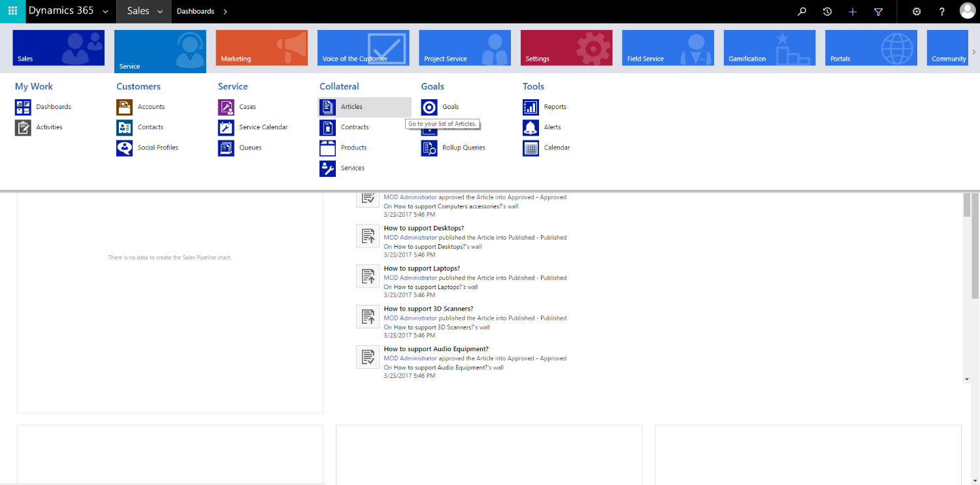Open the 'How to support Desktops?' post title

click(x=424, y=228)
